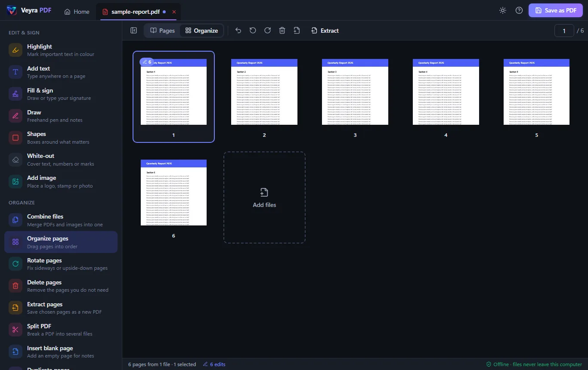The height and width of the screenshot is (370, 588).
Task: Click the undo arrow in toolbar
Action: coord(238,31)
